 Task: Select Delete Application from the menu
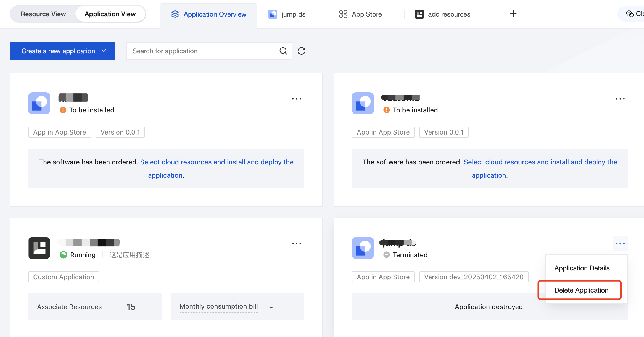pyautogui.click(x=581, y=290)
